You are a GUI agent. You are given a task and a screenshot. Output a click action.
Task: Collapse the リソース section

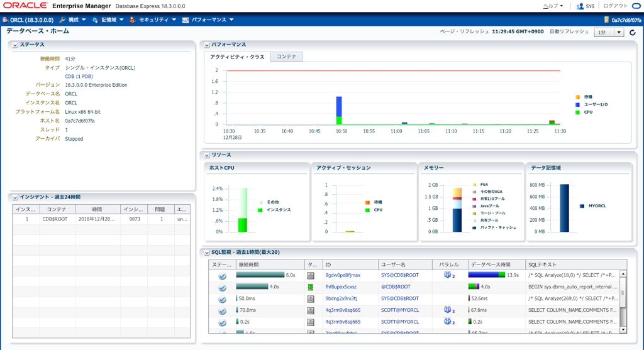click(207, 155)
